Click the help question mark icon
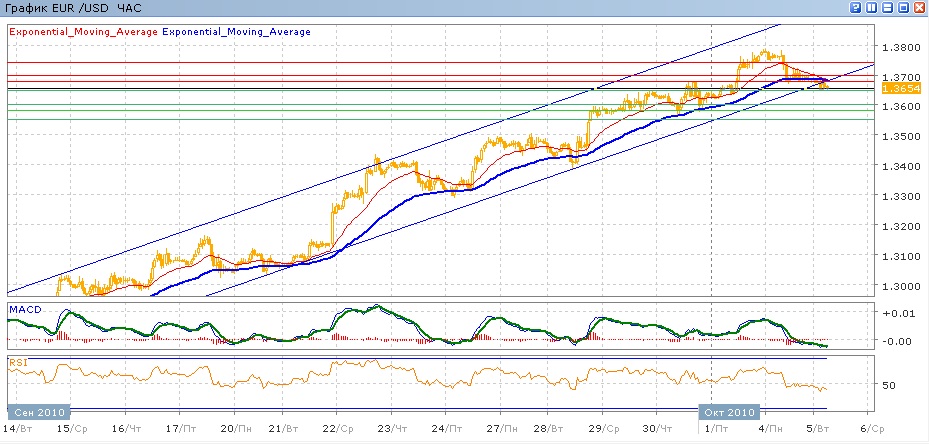The width and height of the screenshot is (929, 444). pos(856,8)
